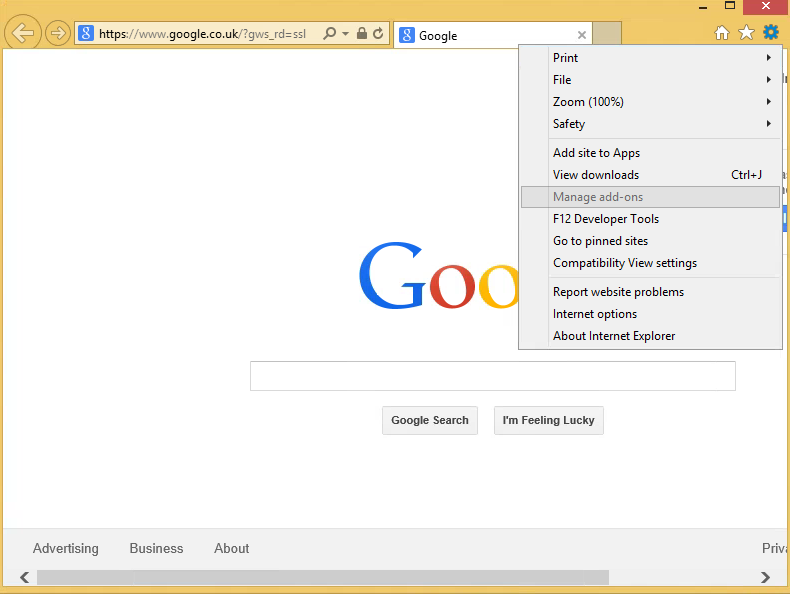Click the refresh icon in address bar
790x594 pixels.
[378, 34]
